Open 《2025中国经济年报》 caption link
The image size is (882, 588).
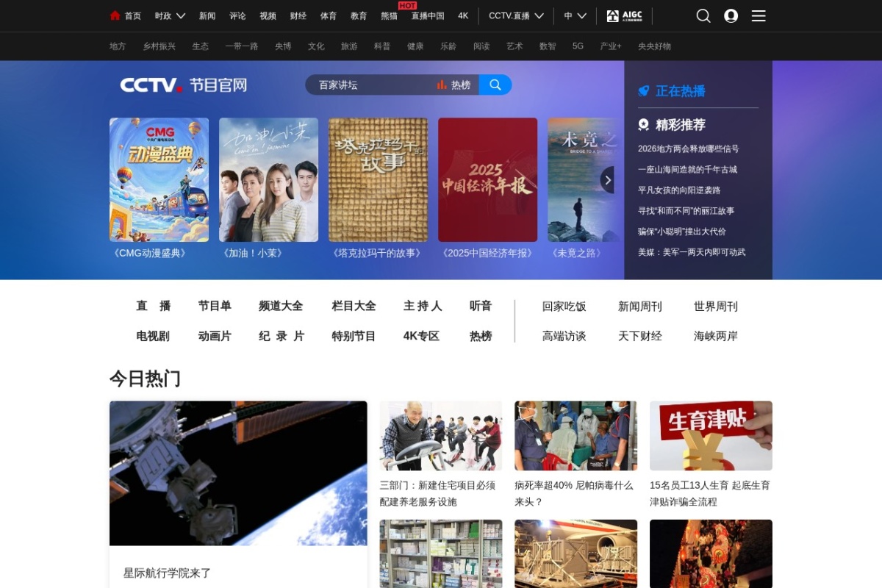[487, 252]
